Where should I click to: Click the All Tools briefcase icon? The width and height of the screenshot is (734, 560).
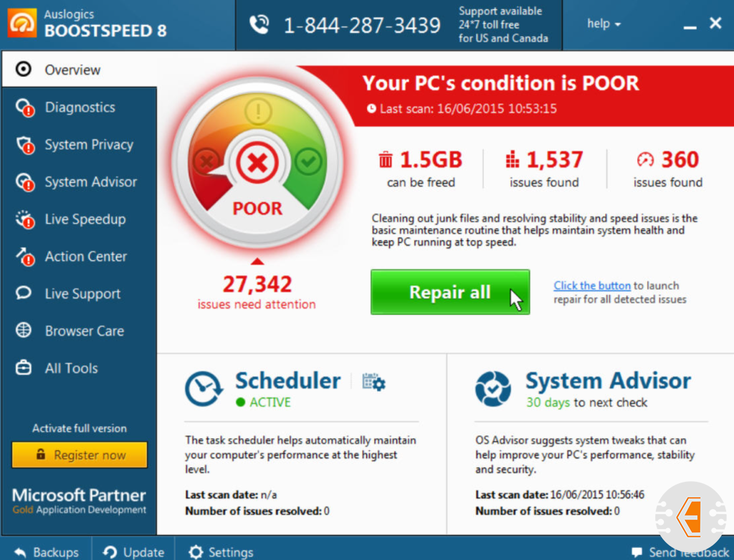click(24, 369)
